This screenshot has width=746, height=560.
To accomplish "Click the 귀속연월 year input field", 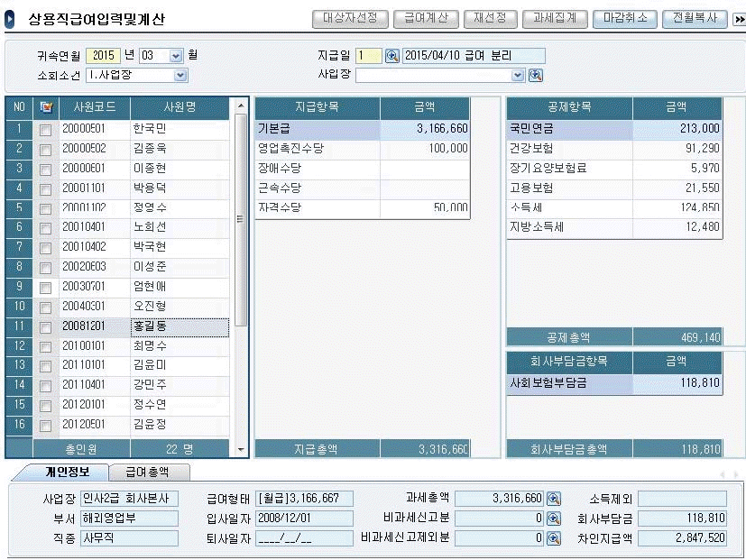I will point(103,56).
